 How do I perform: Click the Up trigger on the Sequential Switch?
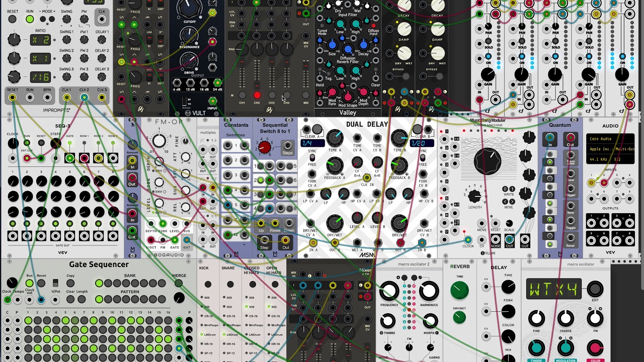261,223
